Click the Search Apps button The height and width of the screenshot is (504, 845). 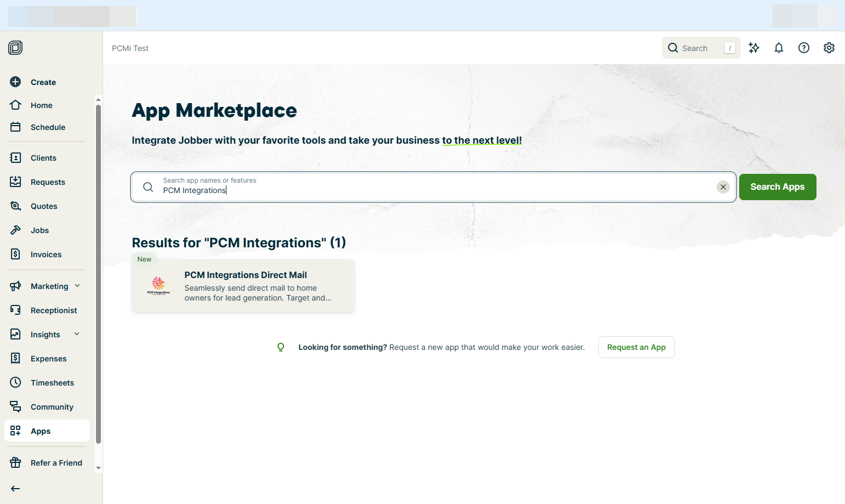point(778,187)
